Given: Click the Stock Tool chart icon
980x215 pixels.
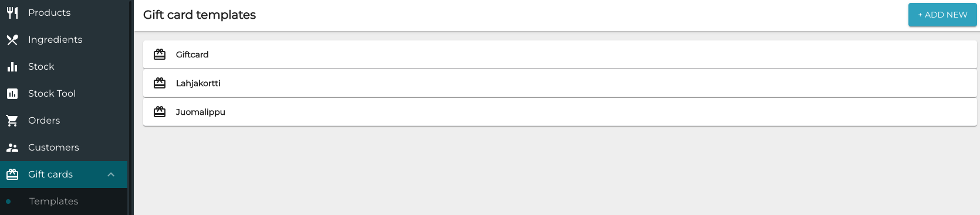Looking at the screenshot, I should [12, 94].
